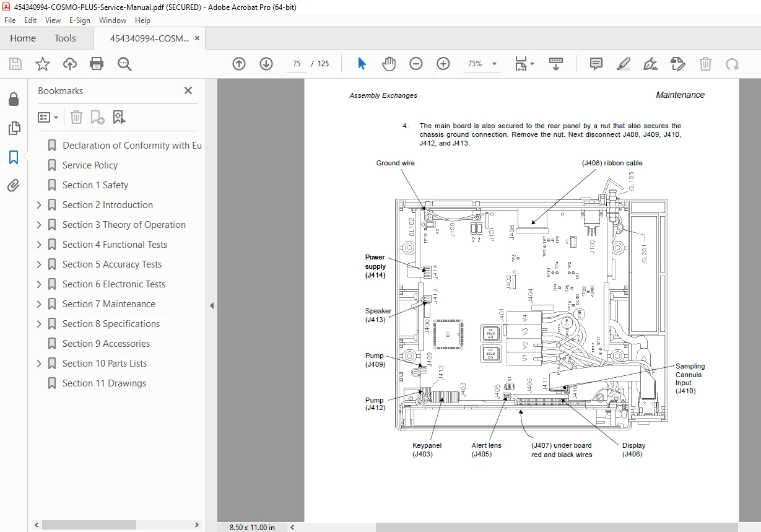Delete selected bookmark trash icon
The image size is (761, 532).
click(x=76, y=117)
